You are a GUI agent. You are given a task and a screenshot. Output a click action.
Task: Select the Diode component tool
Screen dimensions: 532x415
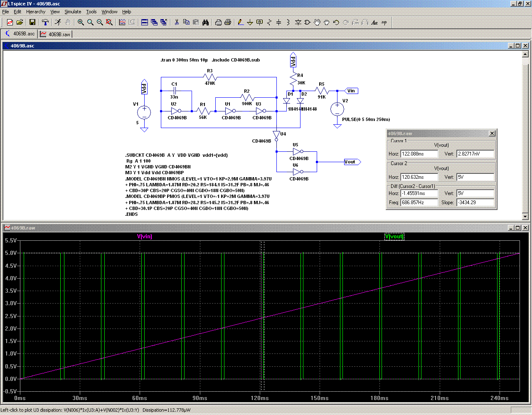[298, 22]
